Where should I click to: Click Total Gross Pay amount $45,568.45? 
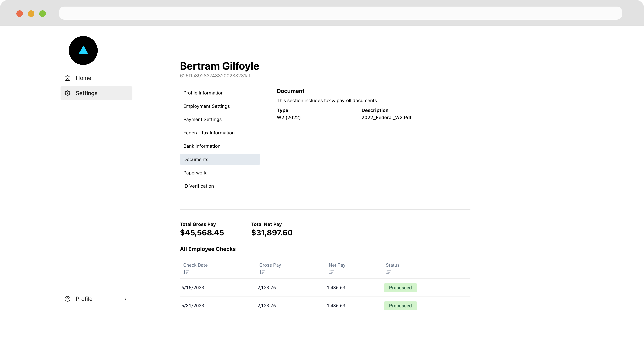point(202,233)
